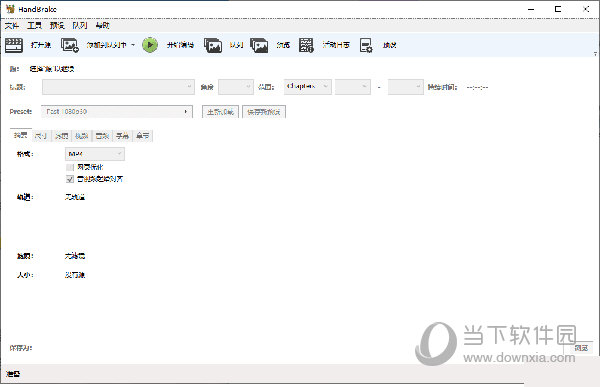The image size is (600, 387).
Task: Click the source status text under the toolbar
Action: 52,69
